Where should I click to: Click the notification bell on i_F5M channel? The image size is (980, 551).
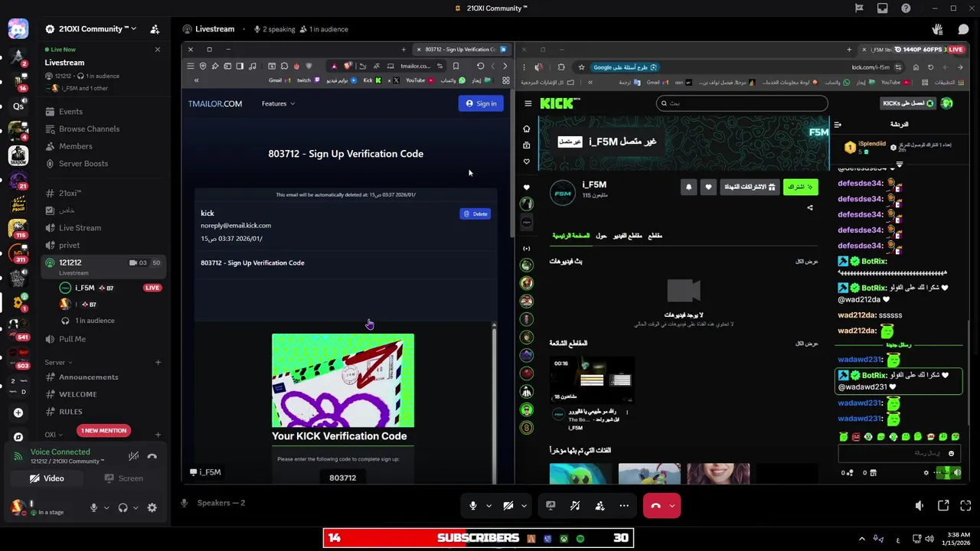688,187
